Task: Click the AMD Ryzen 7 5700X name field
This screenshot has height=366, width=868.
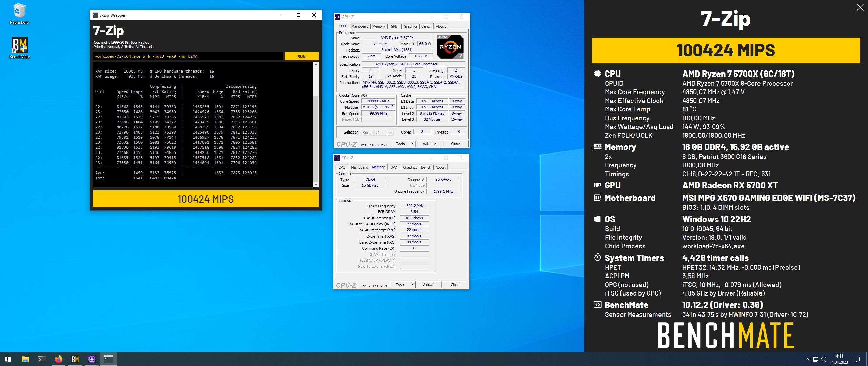Action: click(397, 38)
